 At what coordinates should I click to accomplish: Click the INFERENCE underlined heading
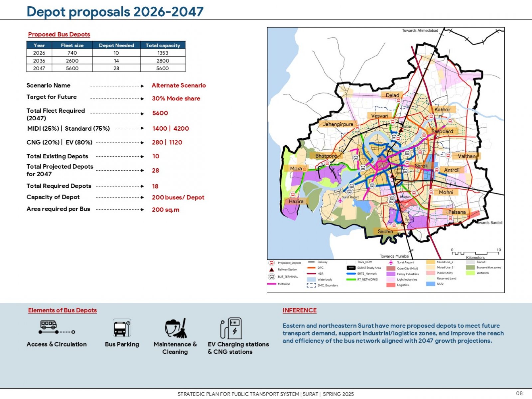coord(300,310)
